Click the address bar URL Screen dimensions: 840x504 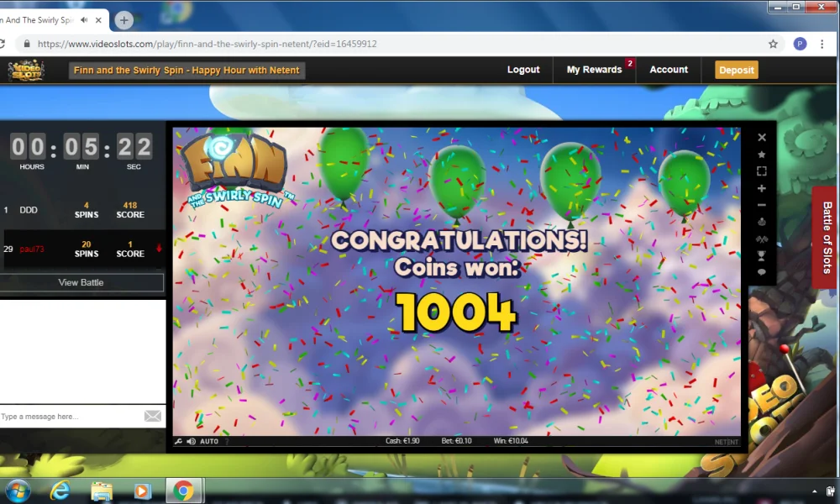[207, 44]
